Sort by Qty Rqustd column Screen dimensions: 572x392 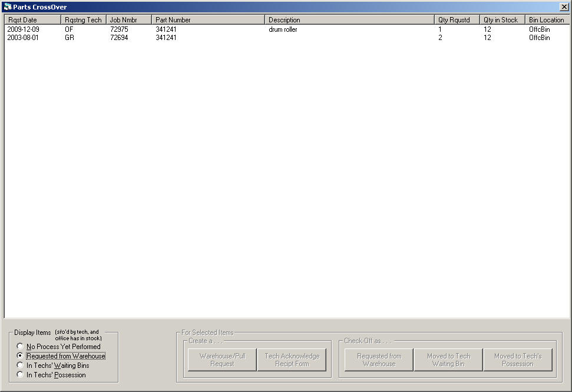(x=457, y=20)
